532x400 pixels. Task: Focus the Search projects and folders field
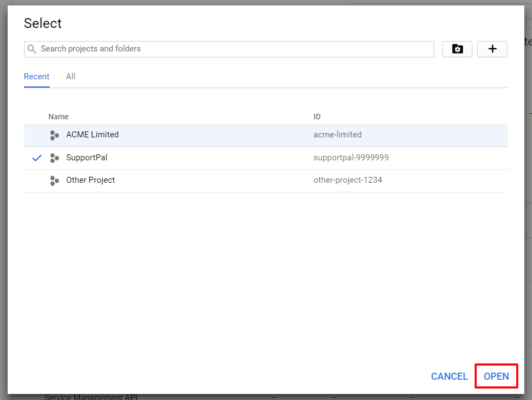pos(229,49)
